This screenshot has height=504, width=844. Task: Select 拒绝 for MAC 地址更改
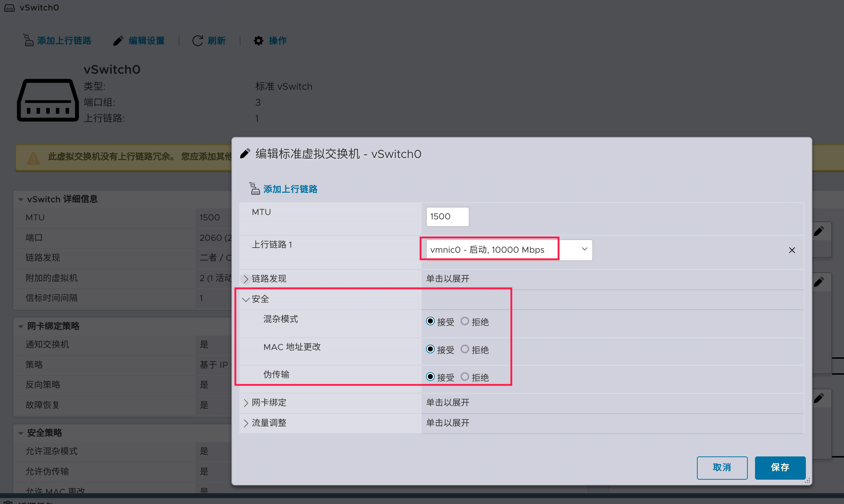[465, 349]
